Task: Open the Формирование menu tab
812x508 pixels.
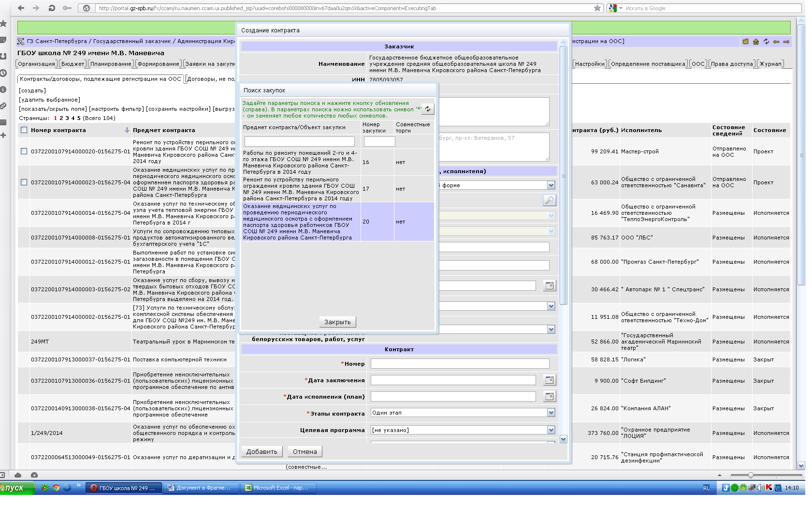Action: click(x=159, y=64)
